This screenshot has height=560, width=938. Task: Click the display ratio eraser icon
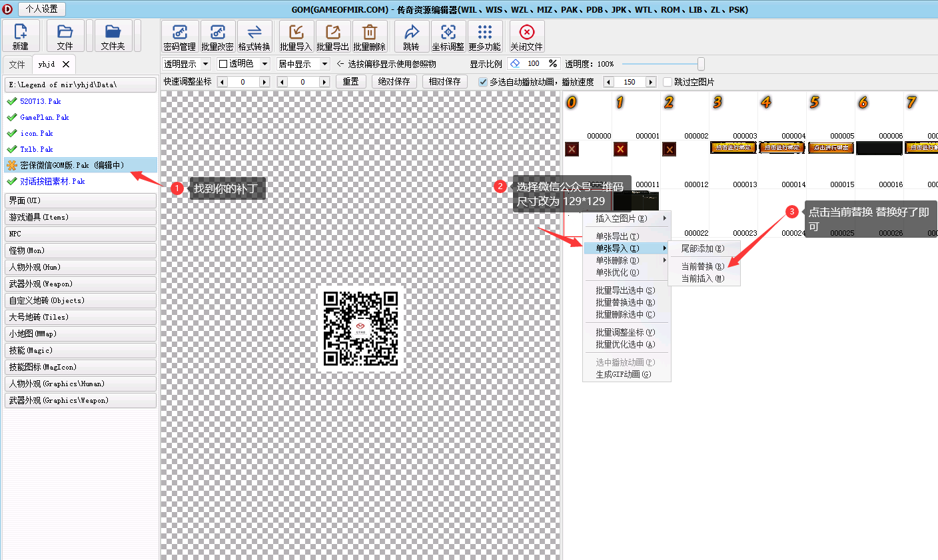pyautogui.click(x=515, y=63)
